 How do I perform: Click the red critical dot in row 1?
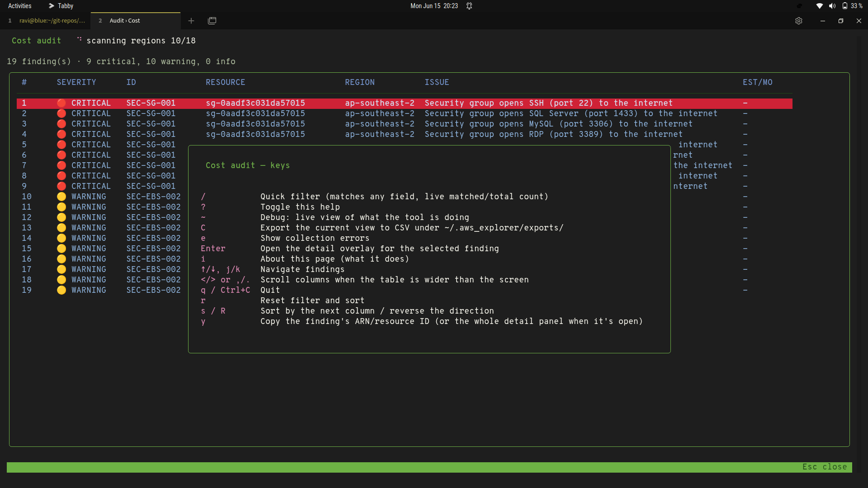61,103
